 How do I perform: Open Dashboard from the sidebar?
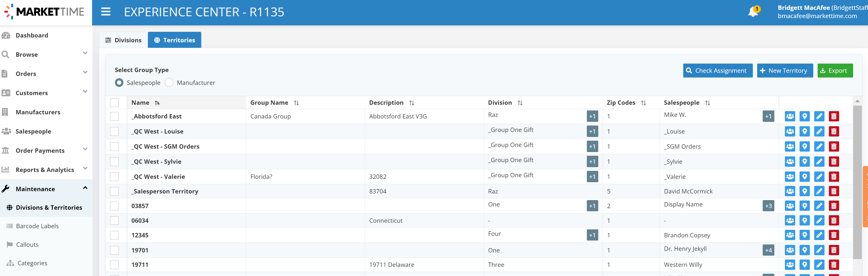click(x=32, y=35)
